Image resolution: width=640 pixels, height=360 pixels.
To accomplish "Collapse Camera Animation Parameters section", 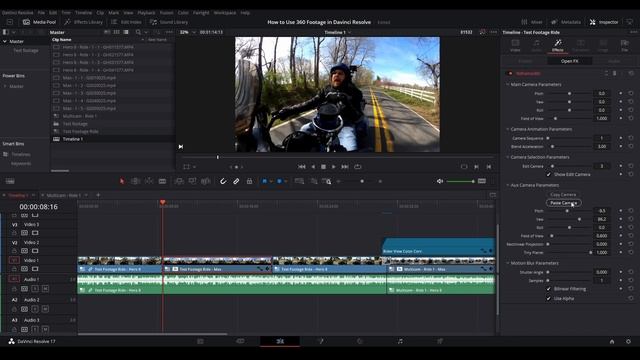I will [507, 129].
